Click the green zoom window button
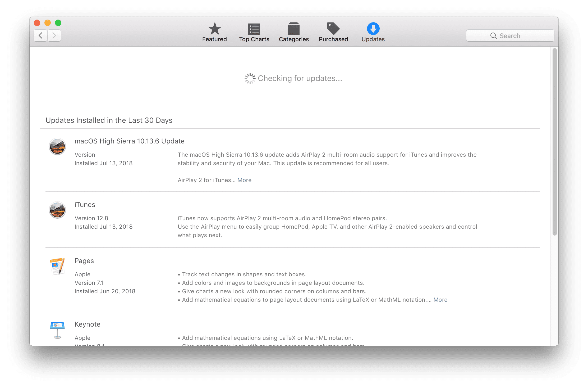 pyautogui.click(x=58, y=23)
